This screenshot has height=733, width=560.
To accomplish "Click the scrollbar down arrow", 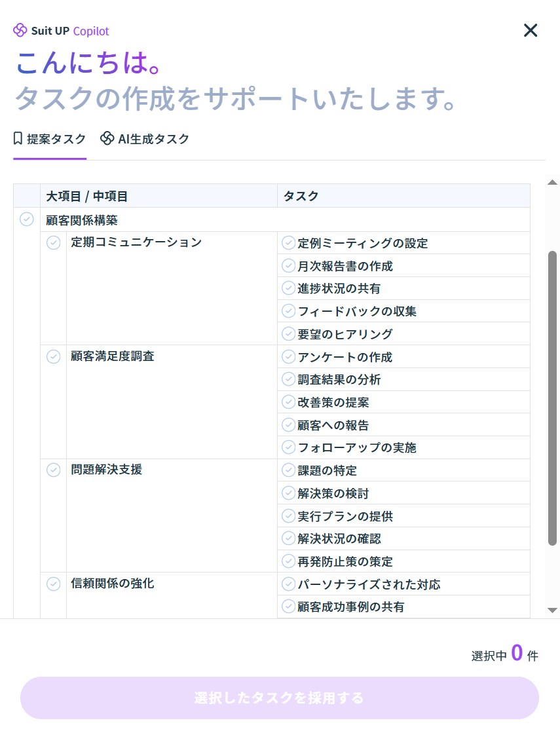I will click(552, 610).
